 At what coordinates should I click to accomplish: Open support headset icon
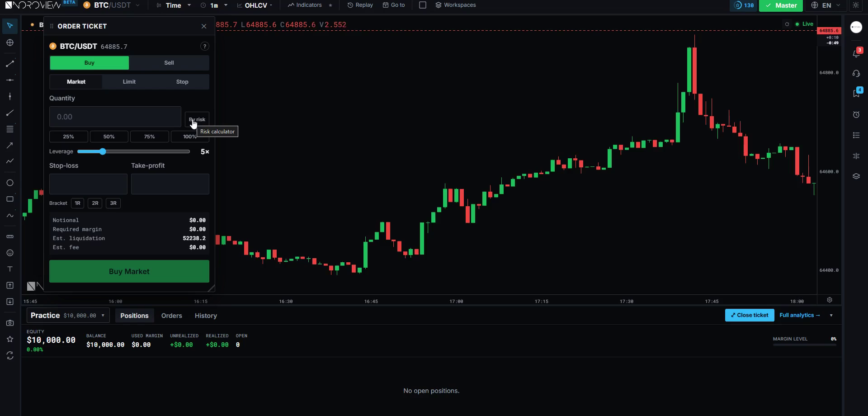856,73
